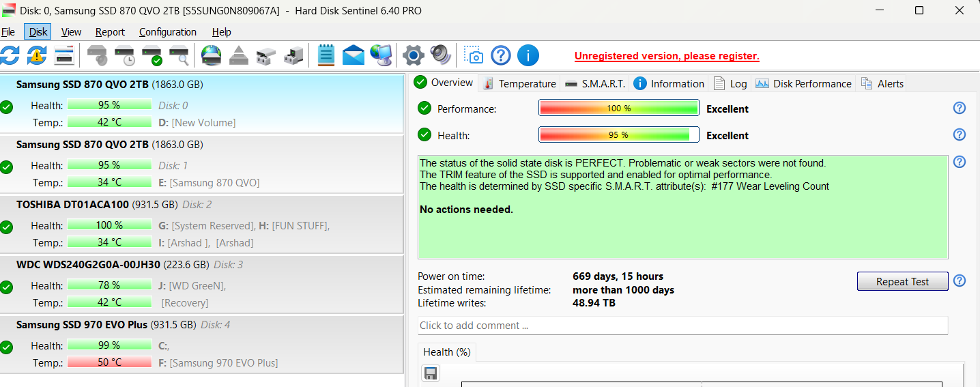Click green check icon beside Performance label

[x=424, y=108]
